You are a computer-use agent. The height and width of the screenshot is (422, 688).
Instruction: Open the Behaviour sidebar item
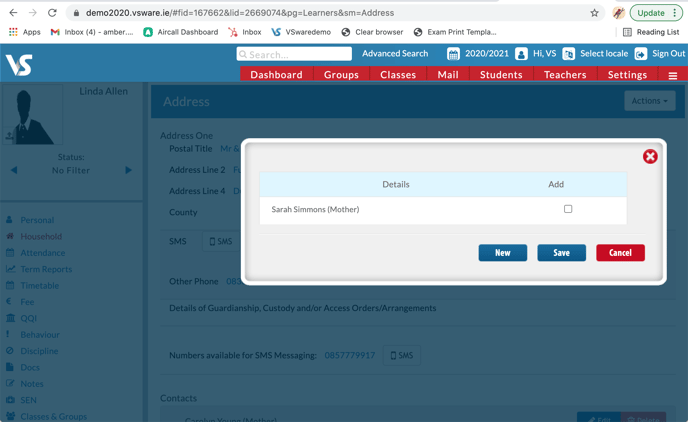40,335
